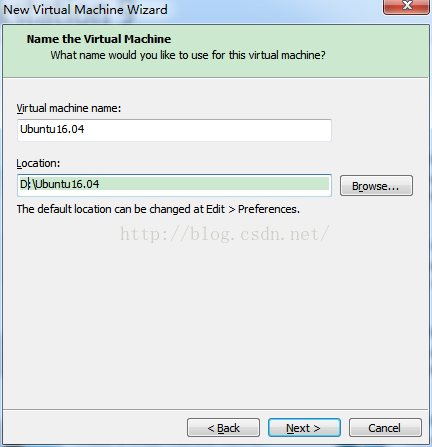Close the wizard with the red X
432x447 pixels.
click(406, 7)
